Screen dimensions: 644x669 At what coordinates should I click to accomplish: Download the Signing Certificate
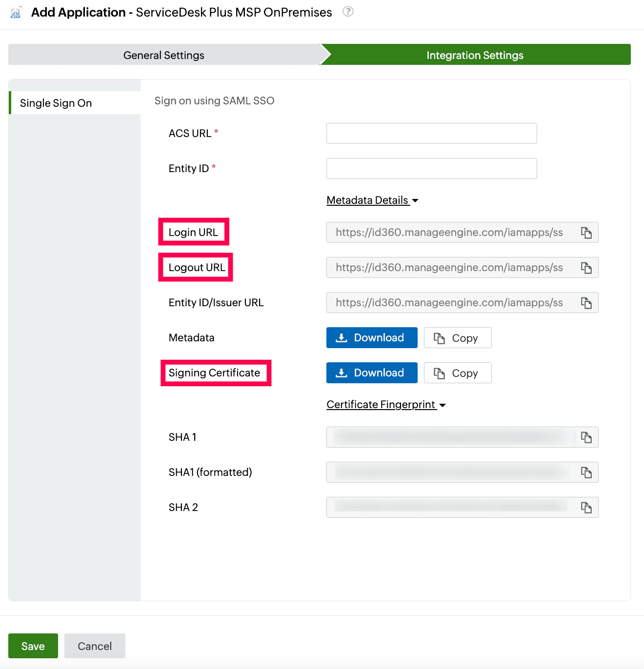[x=372, y=373]
